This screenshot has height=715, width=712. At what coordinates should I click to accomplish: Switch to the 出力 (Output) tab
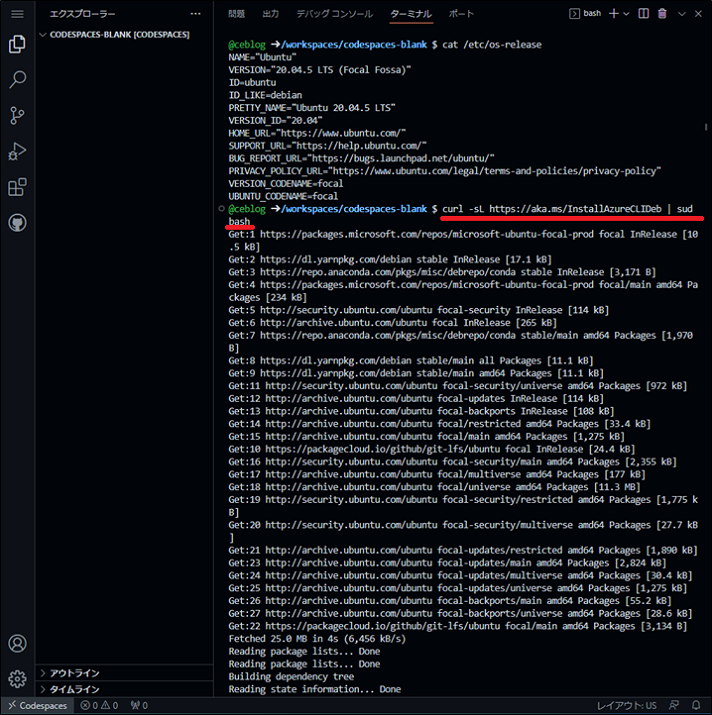[270, 14]
